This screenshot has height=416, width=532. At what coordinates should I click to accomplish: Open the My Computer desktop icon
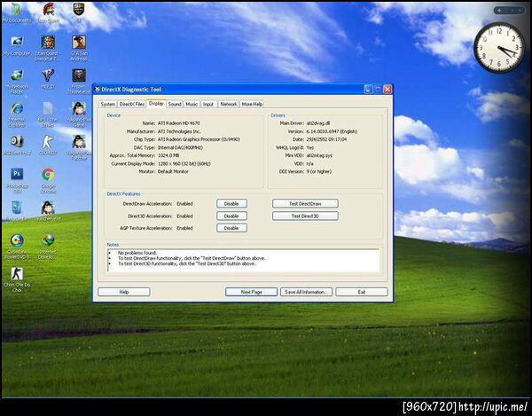[17, 45]
